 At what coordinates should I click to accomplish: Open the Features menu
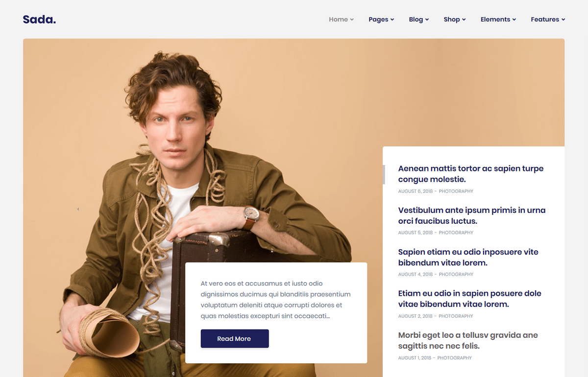tap(548, 20)
